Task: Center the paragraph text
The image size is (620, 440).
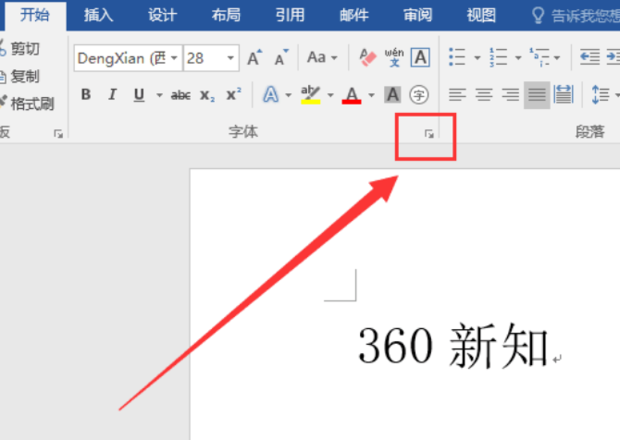Action: tap(484, 95)
